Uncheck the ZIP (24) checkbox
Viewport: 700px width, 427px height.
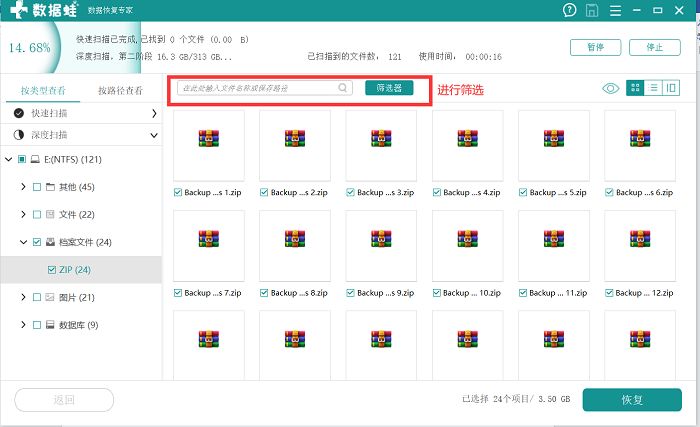[51, 270]
